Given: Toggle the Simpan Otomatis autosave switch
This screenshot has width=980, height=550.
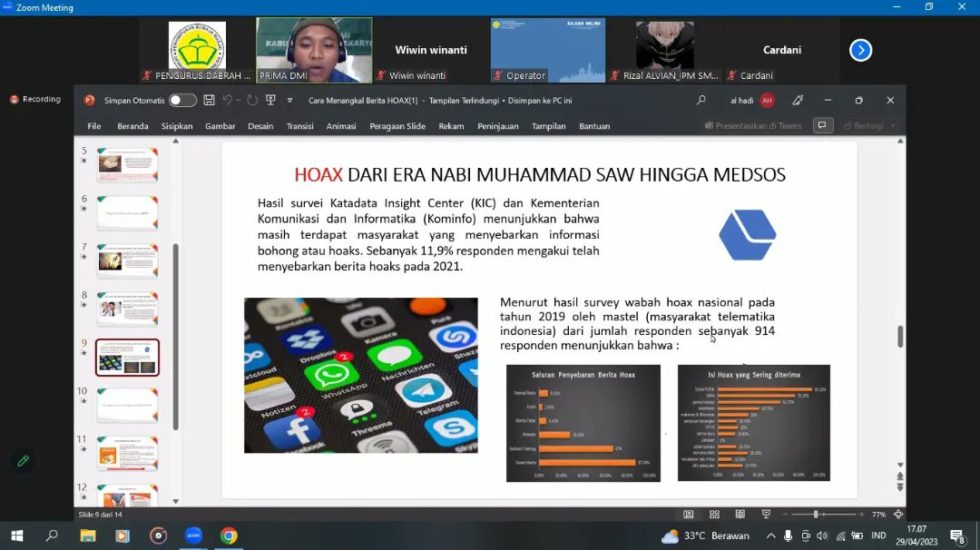Looking at the screenshot, I should click(x=182, y=100).
